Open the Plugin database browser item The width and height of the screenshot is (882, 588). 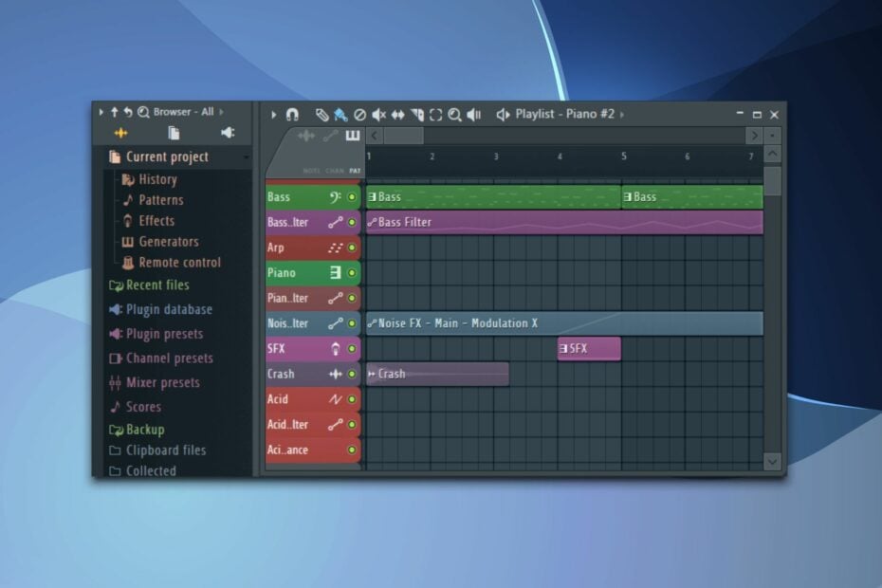tap(164, 309)
